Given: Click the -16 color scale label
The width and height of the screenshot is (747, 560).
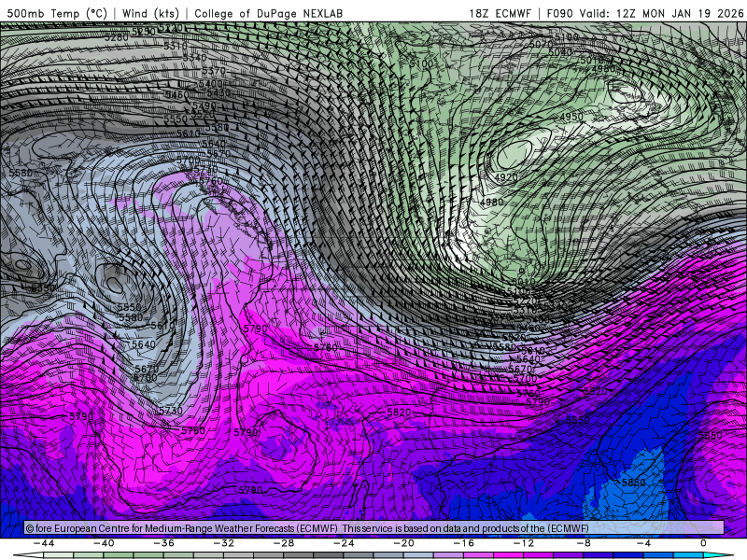Looking at the screenshot, I should (x=464, y=543).
